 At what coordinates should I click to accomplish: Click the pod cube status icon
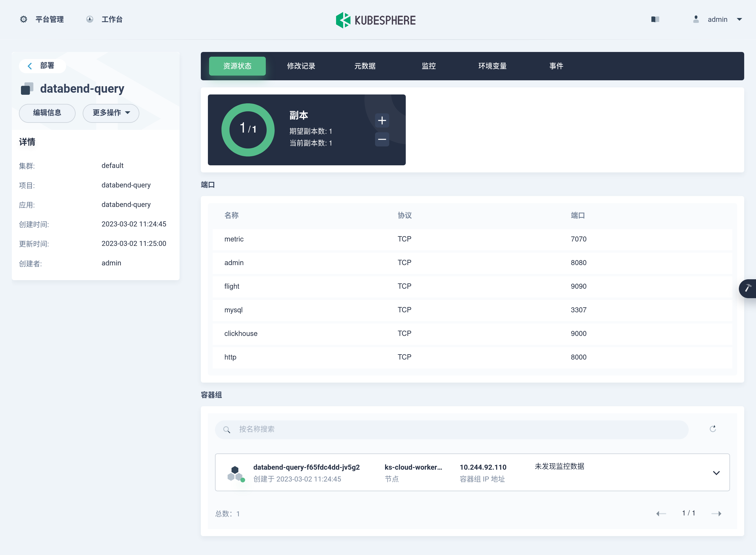235,473
